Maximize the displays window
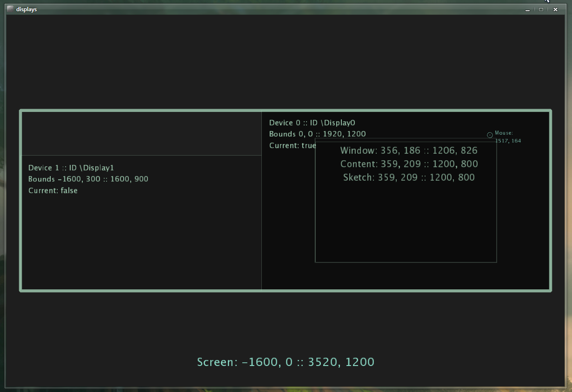This screenshot has height=392, width=572. (541, 9)
